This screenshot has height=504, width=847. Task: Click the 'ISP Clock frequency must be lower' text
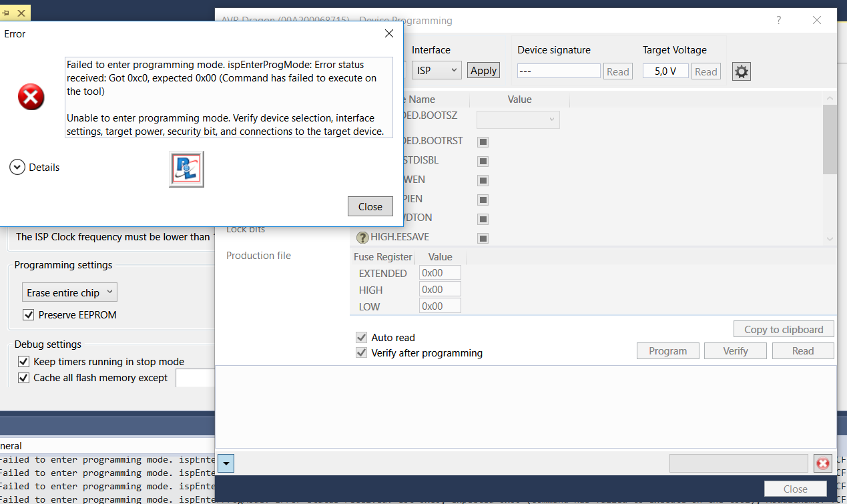[113, 237]
